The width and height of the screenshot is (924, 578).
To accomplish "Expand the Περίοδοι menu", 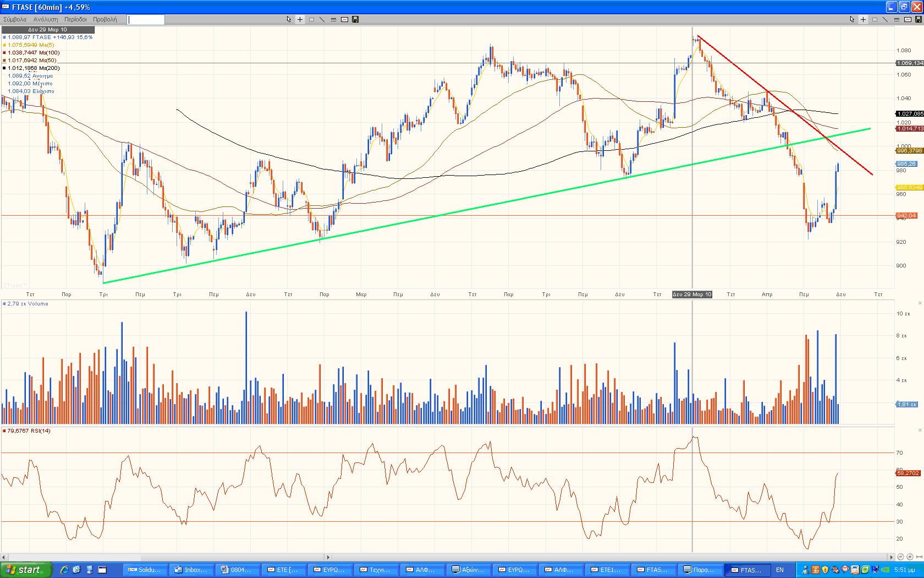I will [x=75, y=19].
